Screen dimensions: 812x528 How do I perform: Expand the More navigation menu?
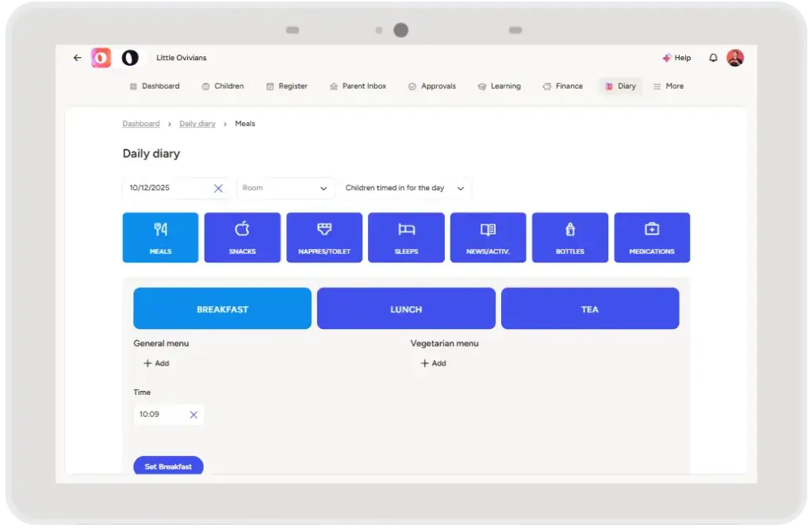tap(668, 86)
